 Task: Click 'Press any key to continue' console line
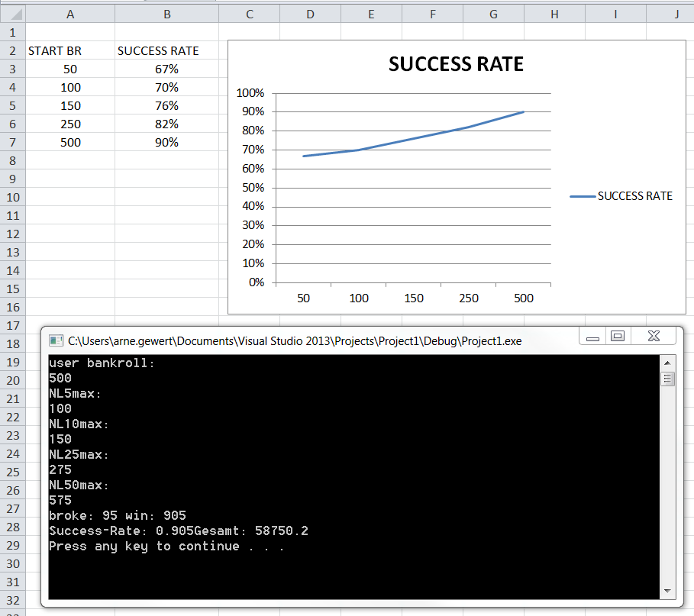[x=166, y=547]
